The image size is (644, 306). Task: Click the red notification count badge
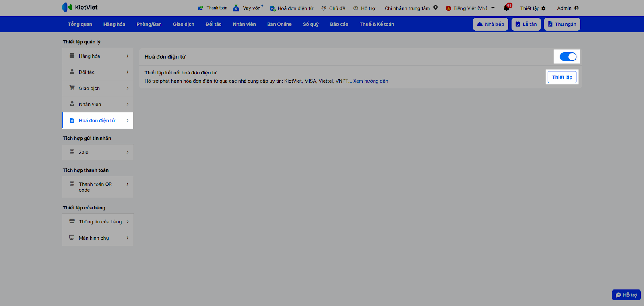click(x=509, y=5)
